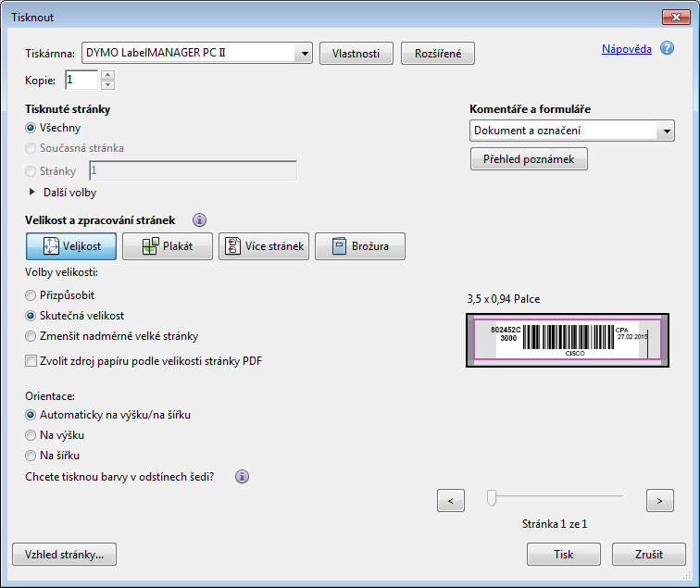Click the Kopie number field

tap(81, 81)
